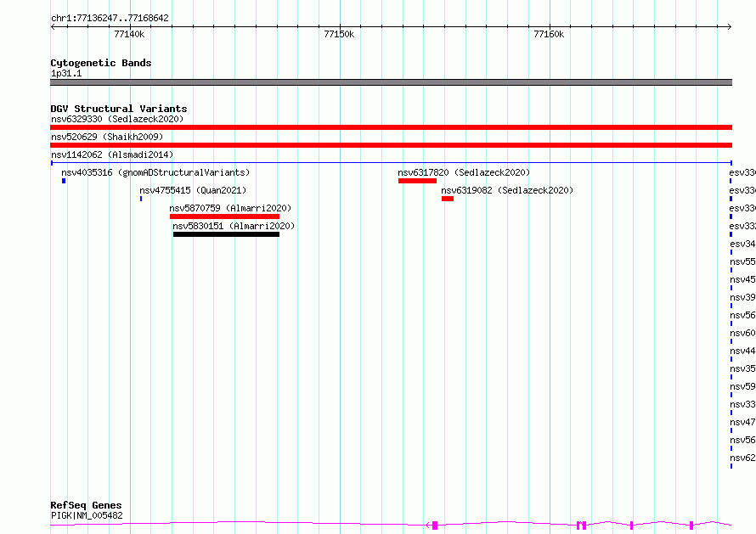Click the nsv6329330 (Sedlazeck2020) label

tap(117, 119)
